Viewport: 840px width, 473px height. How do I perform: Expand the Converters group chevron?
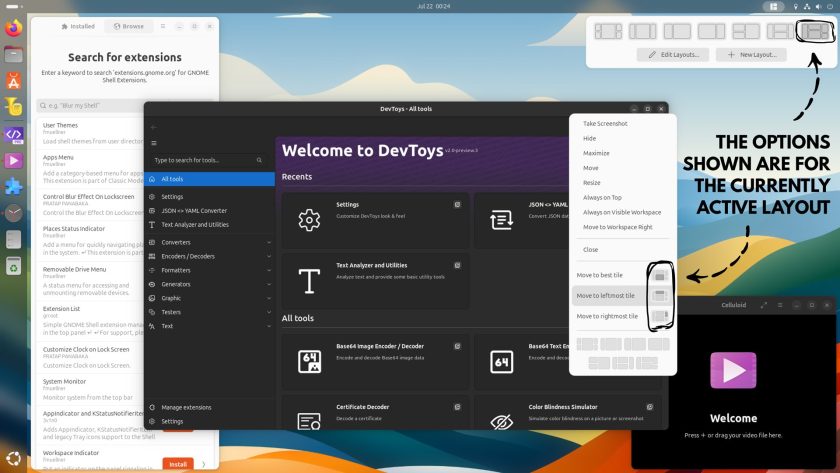point(269,242)
